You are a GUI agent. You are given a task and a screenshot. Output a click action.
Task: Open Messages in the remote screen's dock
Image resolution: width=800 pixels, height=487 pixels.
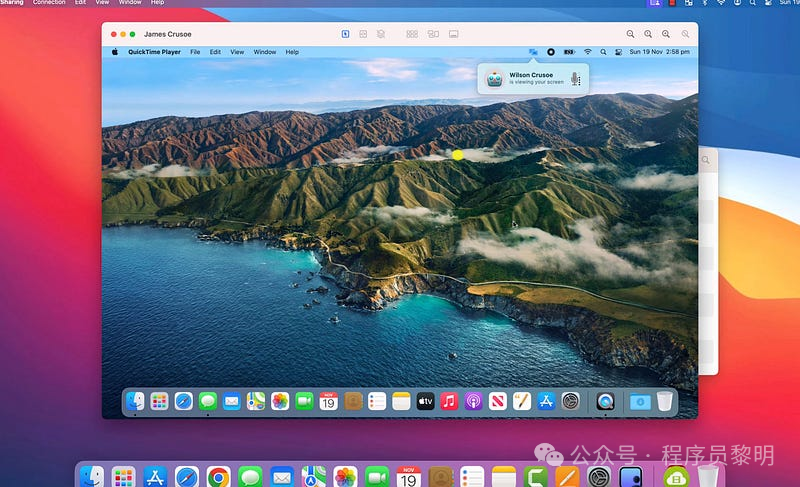[208, 401]
